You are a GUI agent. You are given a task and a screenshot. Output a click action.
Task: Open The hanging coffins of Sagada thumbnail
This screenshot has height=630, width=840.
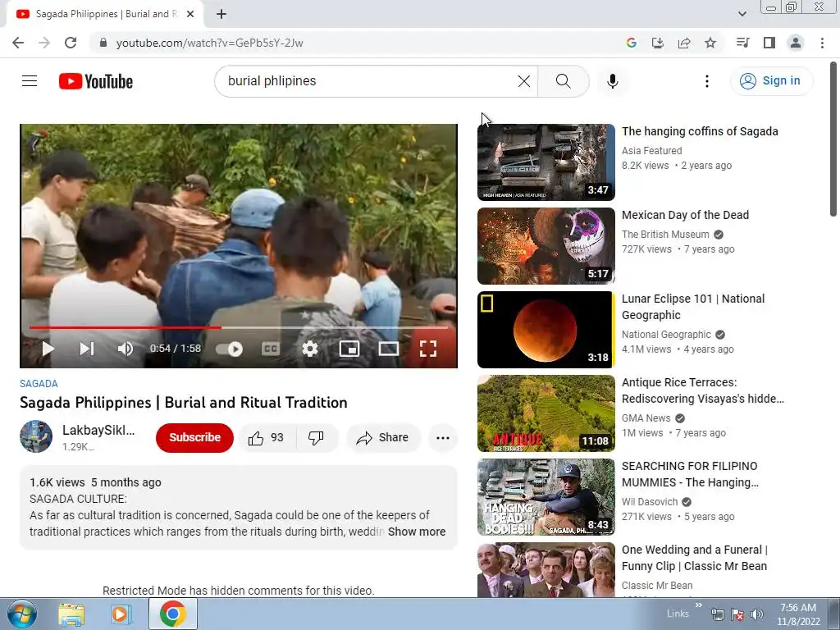pyautogui.click(x=546, y=162)
